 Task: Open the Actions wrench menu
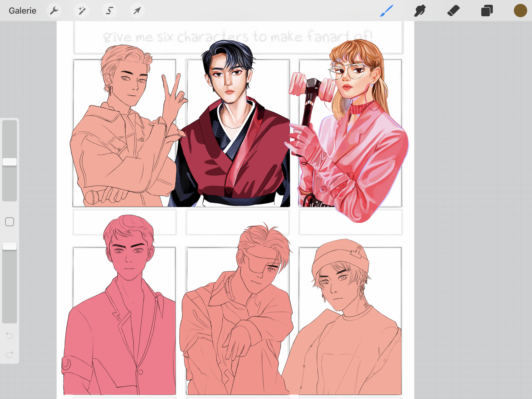pos(54,11)
